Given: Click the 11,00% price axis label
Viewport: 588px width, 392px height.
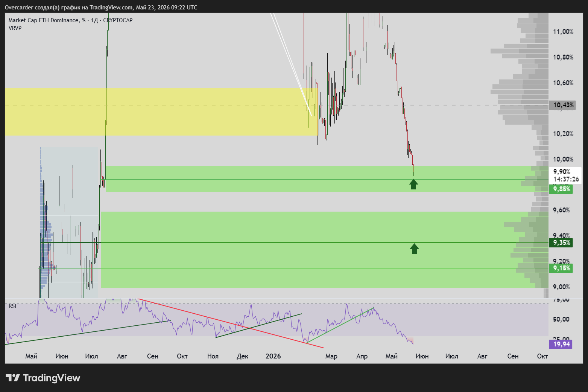Looking at the screenshot, I should tap(563, 32).
